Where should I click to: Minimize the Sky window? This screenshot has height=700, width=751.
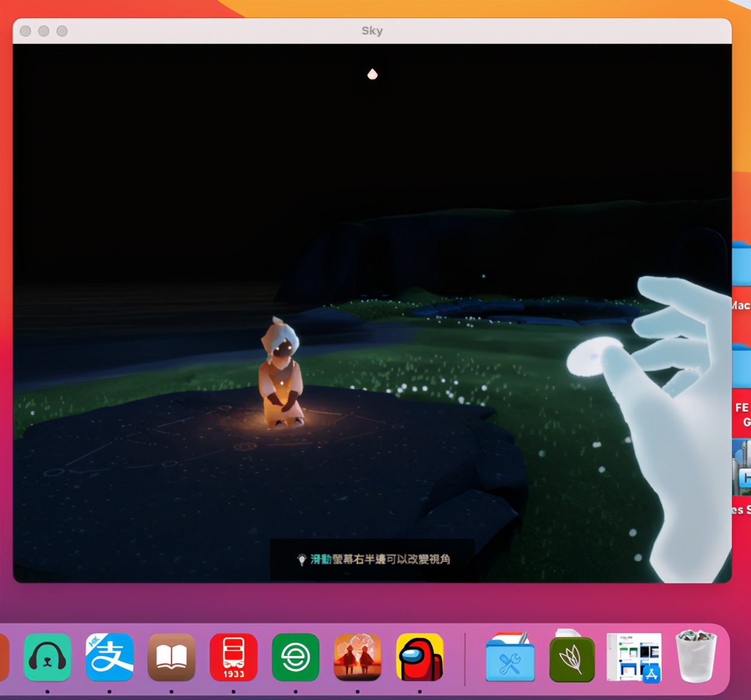43,31
